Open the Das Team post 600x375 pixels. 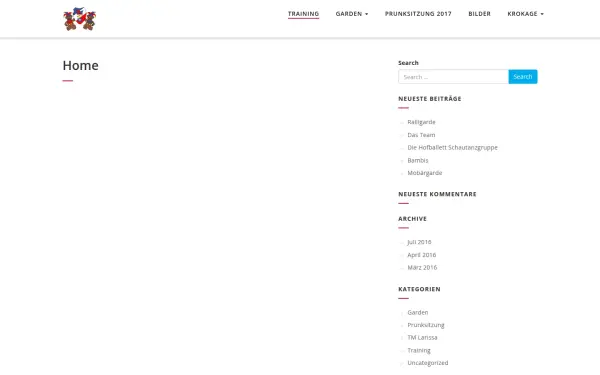coord(421,135)
